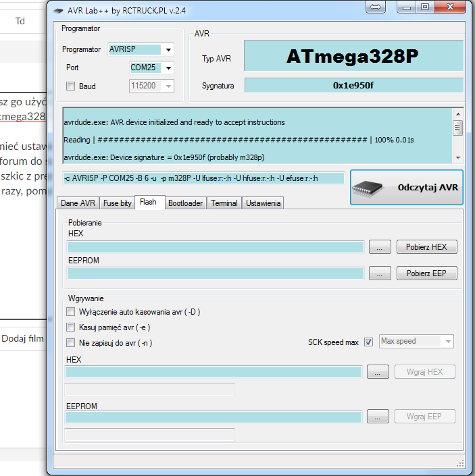Click the Pobieranie EEPROM path field
475x476 pixels.
click(216, 273)
